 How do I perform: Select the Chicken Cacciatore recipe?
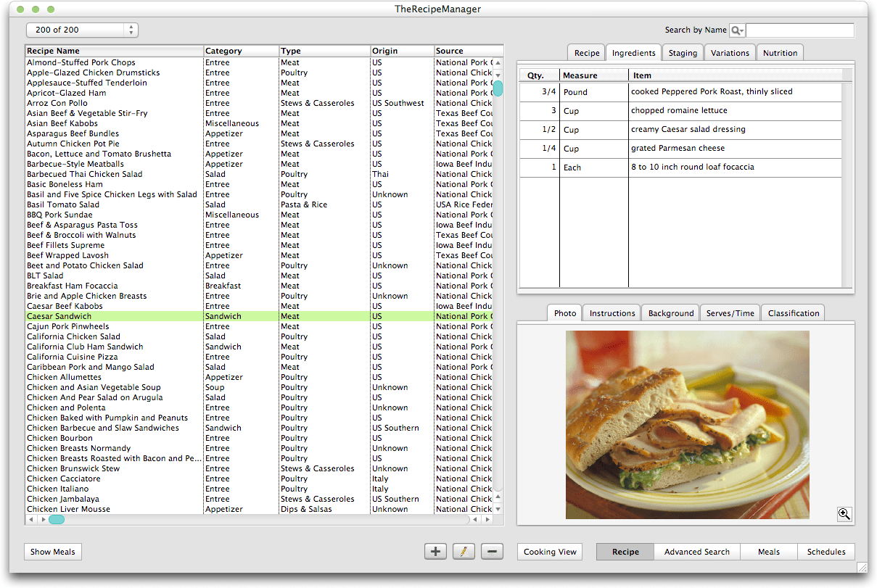point(259,479)
